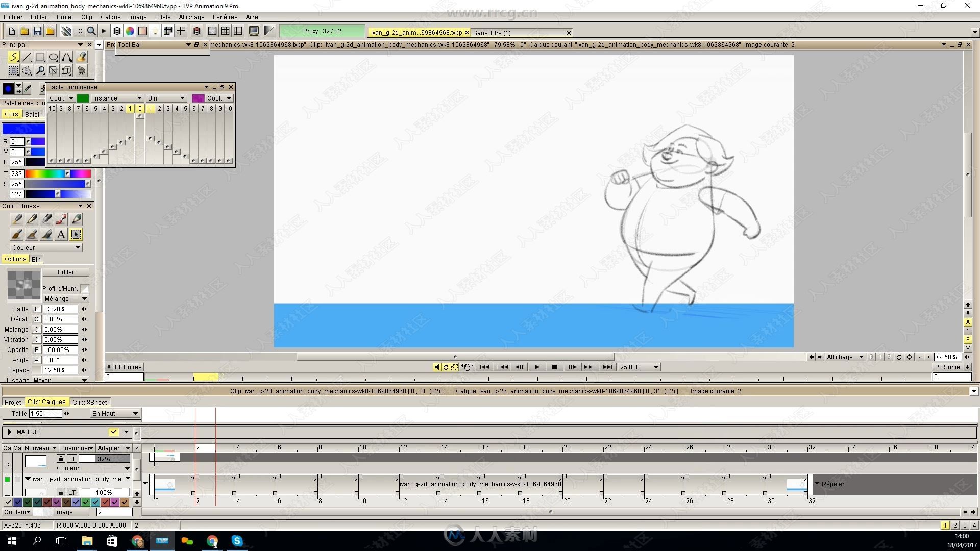Toggle green visibility box of ivan layer
The image size is (980, 551).
click(x=7, y=479)
